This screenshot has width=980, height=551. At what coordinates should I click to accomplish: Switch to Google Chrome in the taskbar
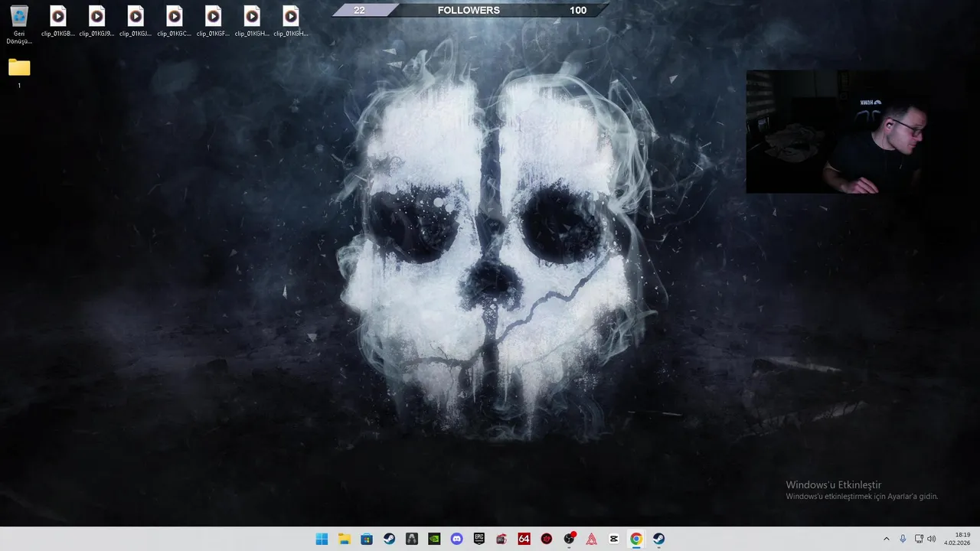pyautogui.click(x=636, y=539)
